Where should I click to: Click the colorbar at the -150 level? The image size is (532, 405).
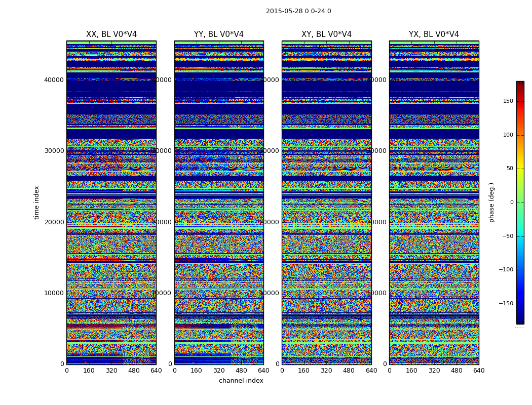coord(520,303)
